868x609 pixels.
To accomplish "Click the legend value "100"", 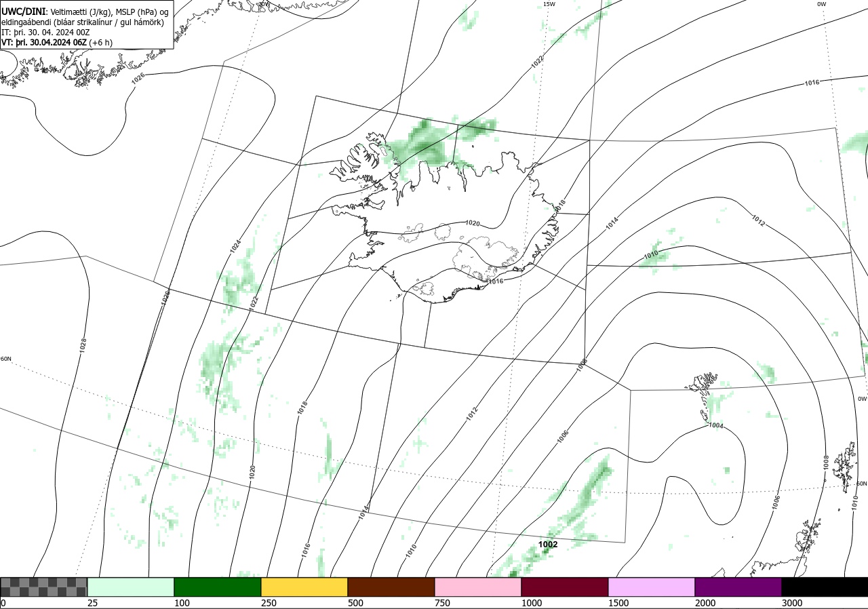I will coord(182,603).
